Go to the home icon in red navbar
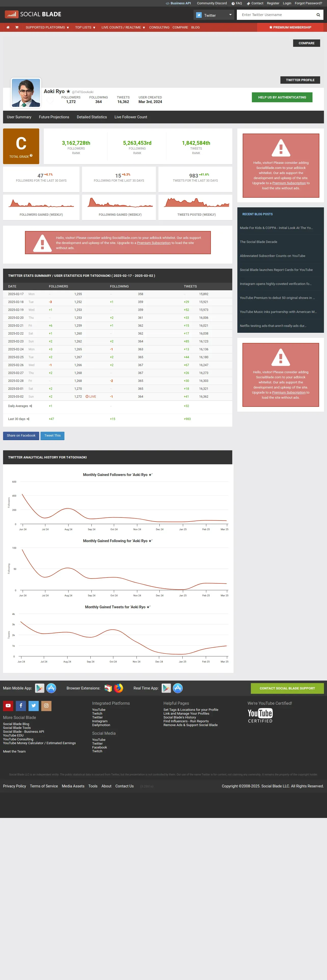 (8, 27)
